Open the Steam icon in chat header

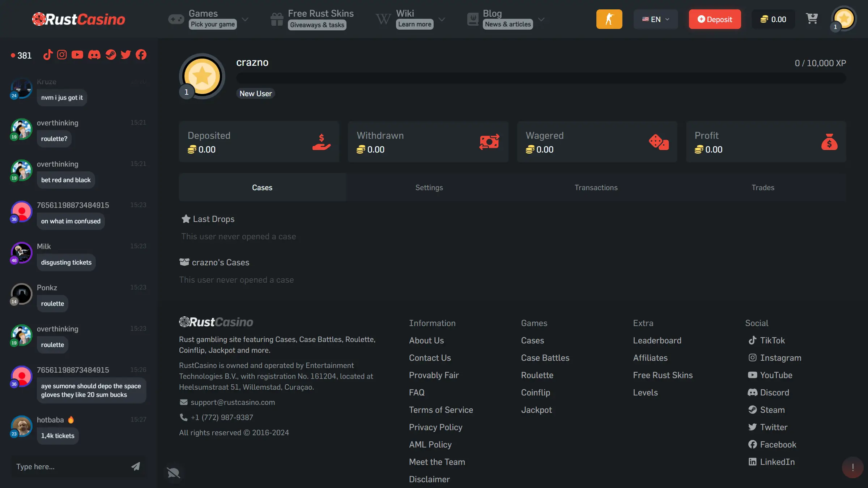tap(111, 55)
